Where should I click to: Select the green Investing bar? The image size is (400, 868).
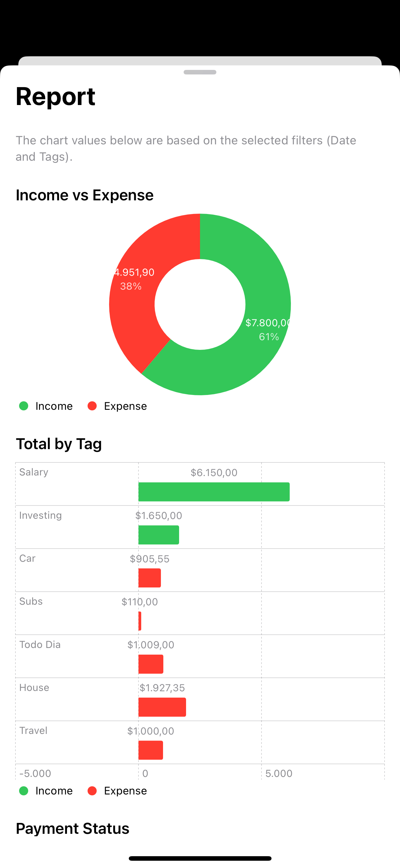click(x=158, y=535)
